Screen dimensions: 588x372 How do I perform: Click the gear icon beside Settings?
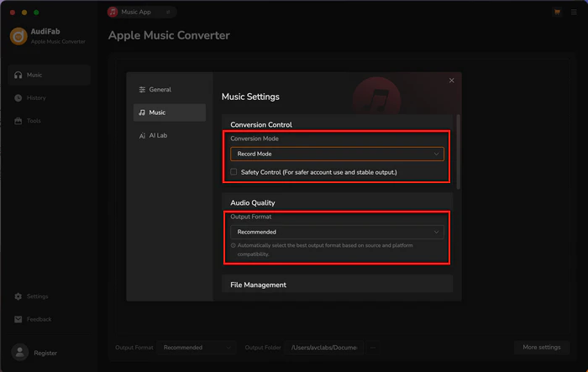point(18,296)
